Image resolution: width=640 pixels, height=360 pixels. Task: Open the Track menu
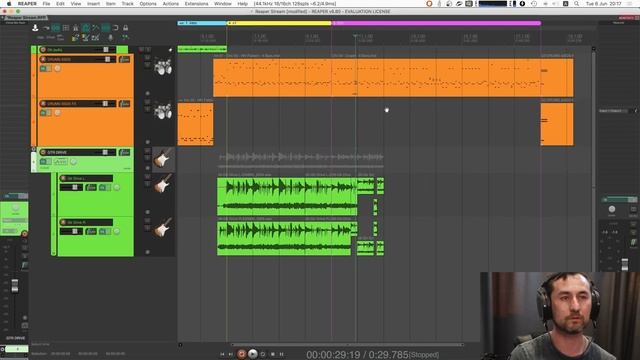(x=127, y=4)
